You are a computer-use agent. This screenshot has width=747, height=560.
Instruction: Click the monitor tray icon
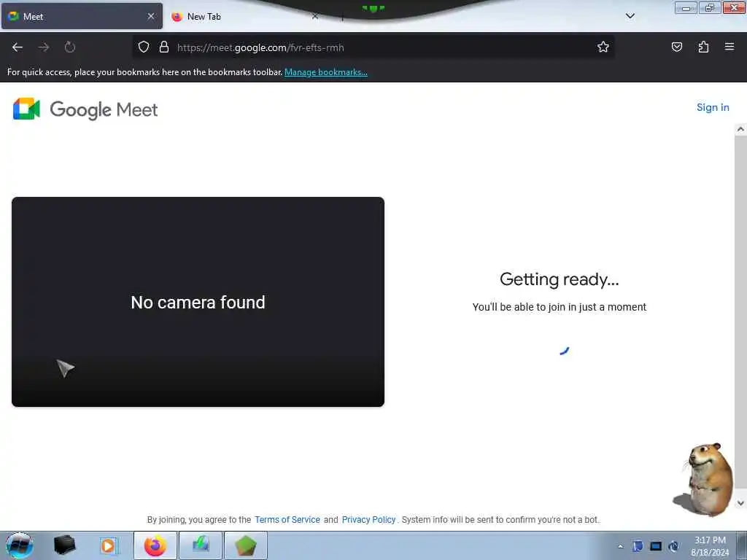click(x=656, y=546)
